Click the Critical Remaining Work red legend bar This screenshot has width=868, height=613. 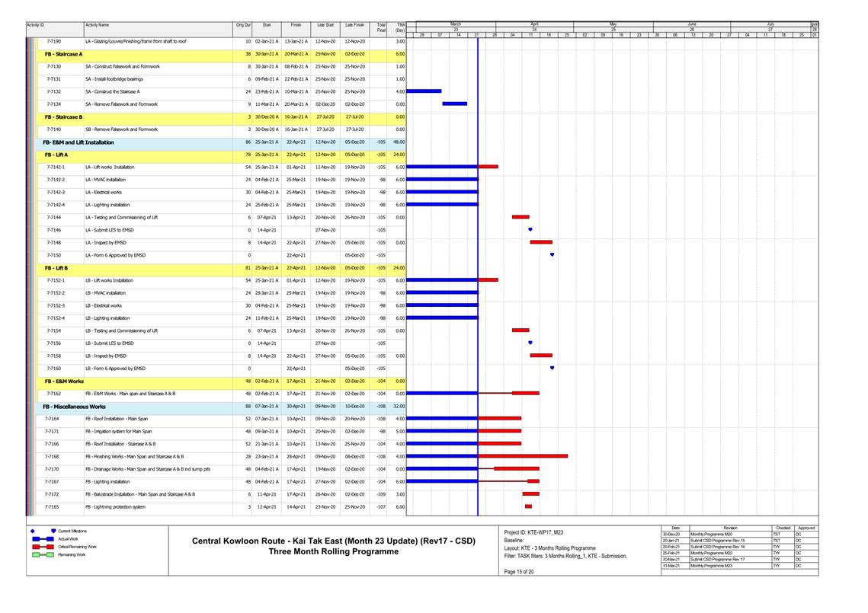[x=44, y=547]
